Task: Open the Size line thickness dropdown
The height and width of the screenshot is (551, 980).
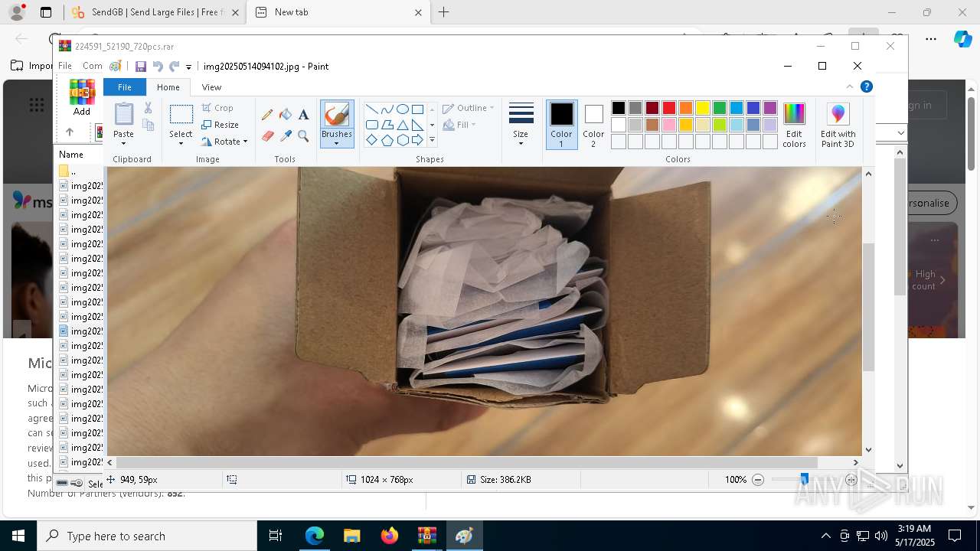Action: point(521,125)
